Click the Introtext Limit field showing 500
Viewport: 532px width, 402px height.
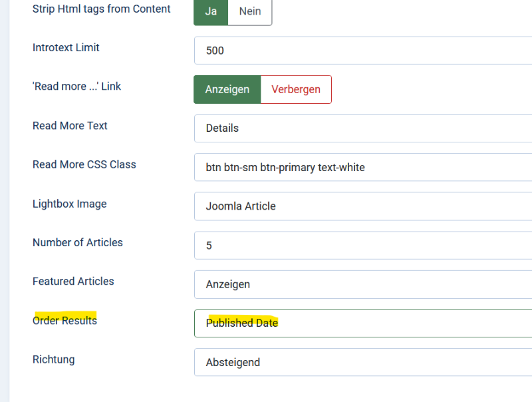pos(363,51)
